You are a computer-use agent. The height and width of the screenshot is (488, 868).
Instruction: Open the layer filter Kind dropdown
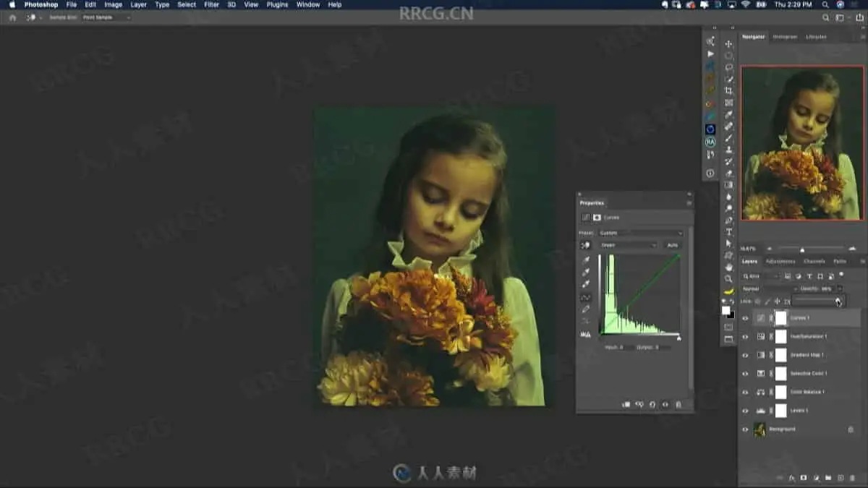pos(761,275)
